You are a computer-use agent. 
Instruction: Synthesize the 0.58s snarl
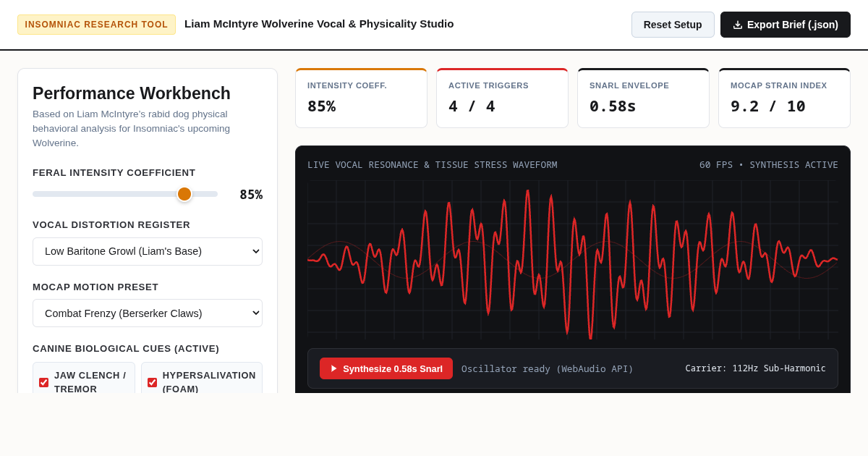click(386, 368)
